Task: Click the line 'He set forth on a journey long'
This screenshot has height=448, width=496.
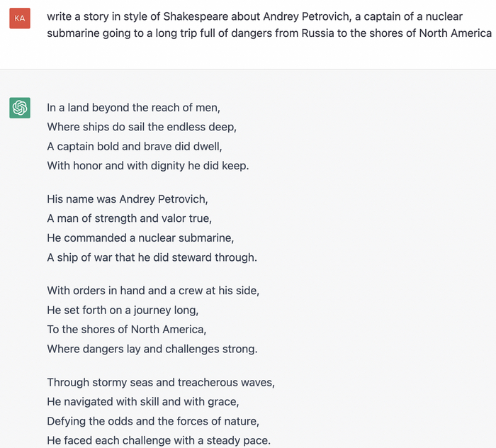Action: coord(123,310)
